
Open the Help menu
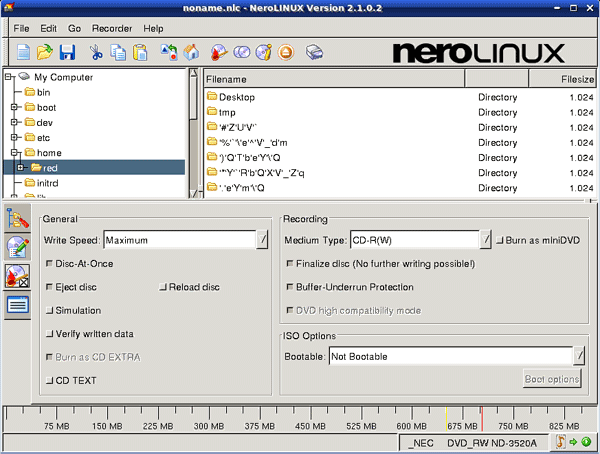coord(153,28)
